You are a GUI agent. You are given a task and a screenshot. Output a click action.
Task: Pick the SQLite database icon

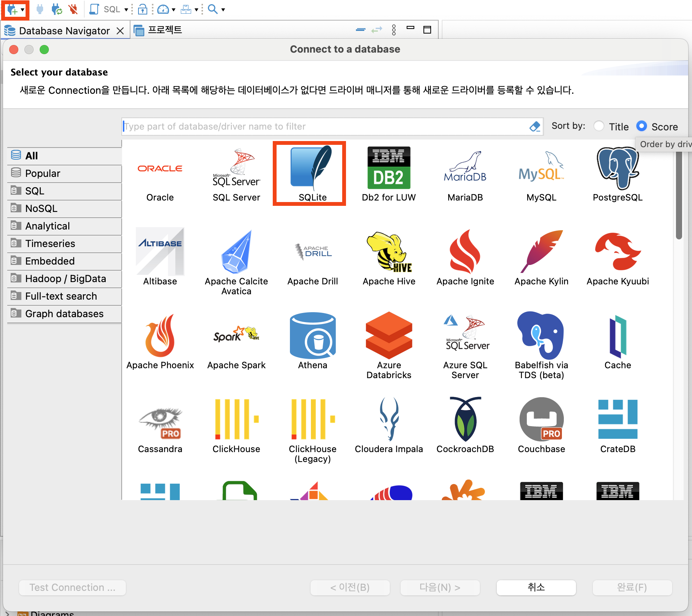[312, 174]
